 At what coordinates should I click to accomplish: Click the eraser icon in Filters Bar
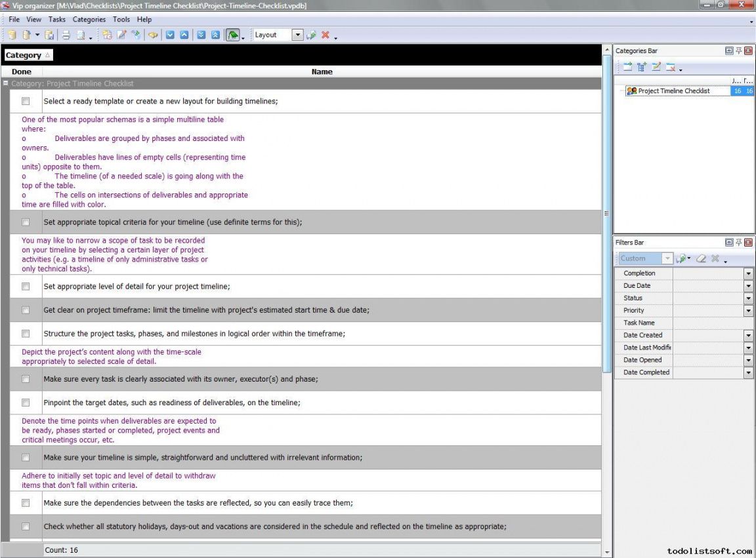(x=701, y=259)
